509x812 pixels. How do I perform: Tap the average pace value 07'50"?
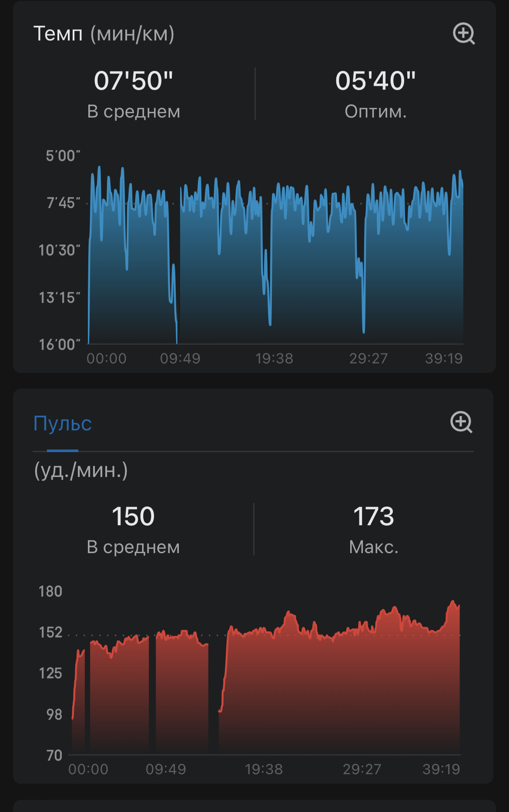tap(134, 81)
